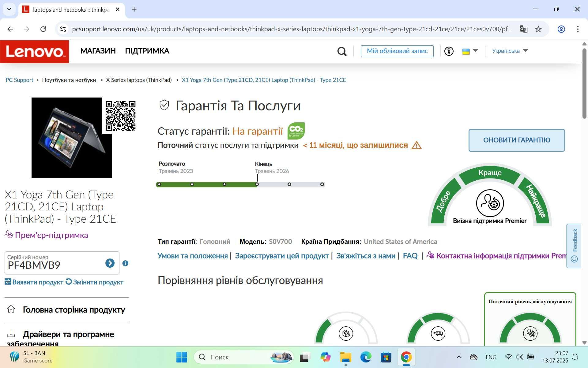Click the Добре gauge segment
588x368 pixels.
pos(443,201)
